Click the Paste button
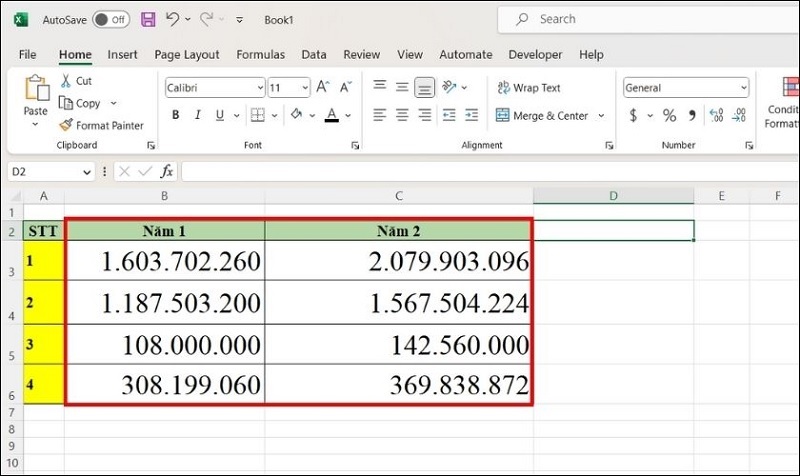This screenshot has height=476, width=800. pos(36,100)
